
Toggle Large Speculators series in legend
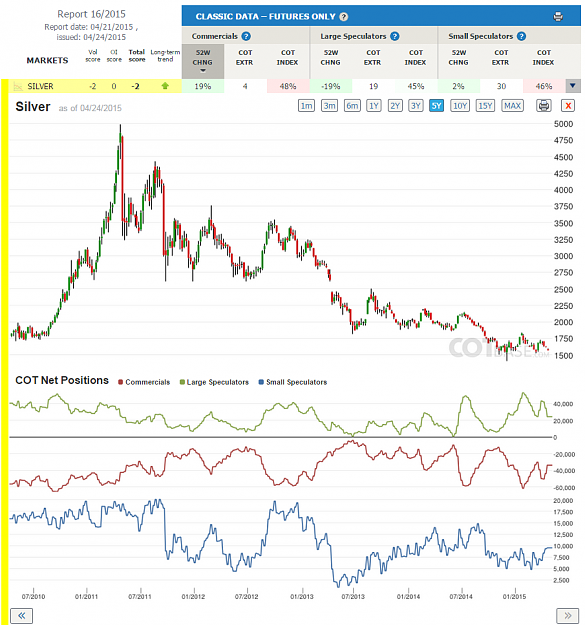click(x=214, y=382)
